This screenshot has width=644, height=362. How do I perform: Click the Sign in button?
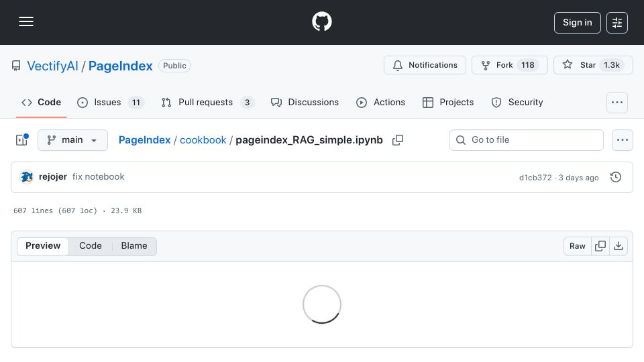(x=577, y=23)
